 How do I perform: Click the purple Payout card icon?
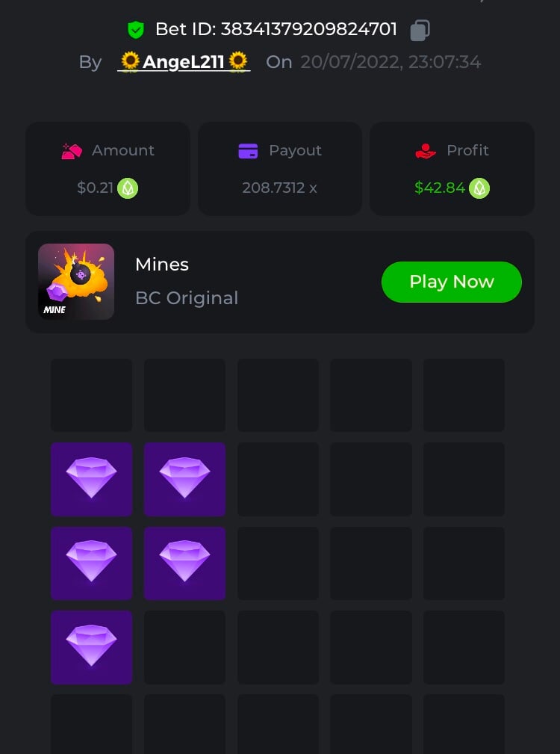(248, 151)
